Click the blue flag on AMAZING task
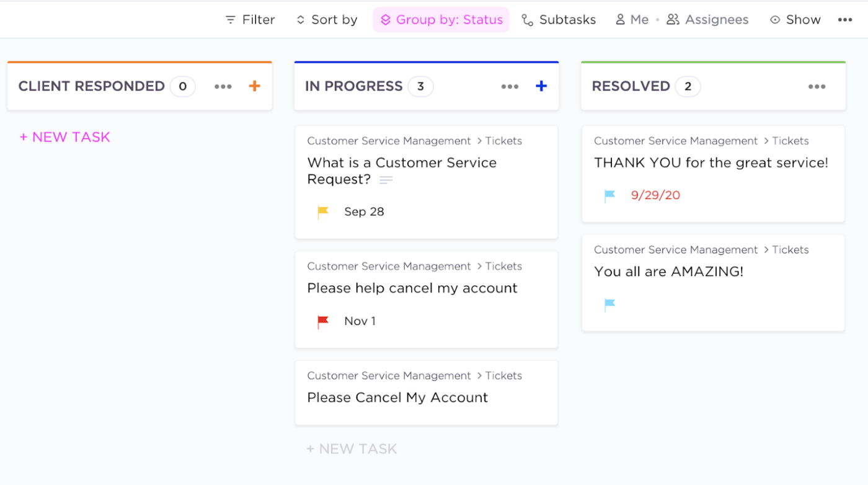 (609, 304)
